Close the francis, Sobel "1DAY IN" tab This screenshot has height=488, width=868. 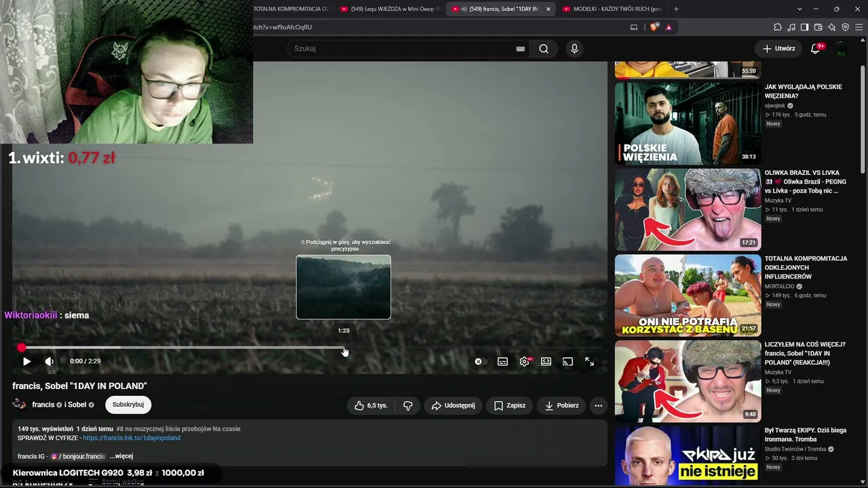pyautogui.click(x=548, y=9)
